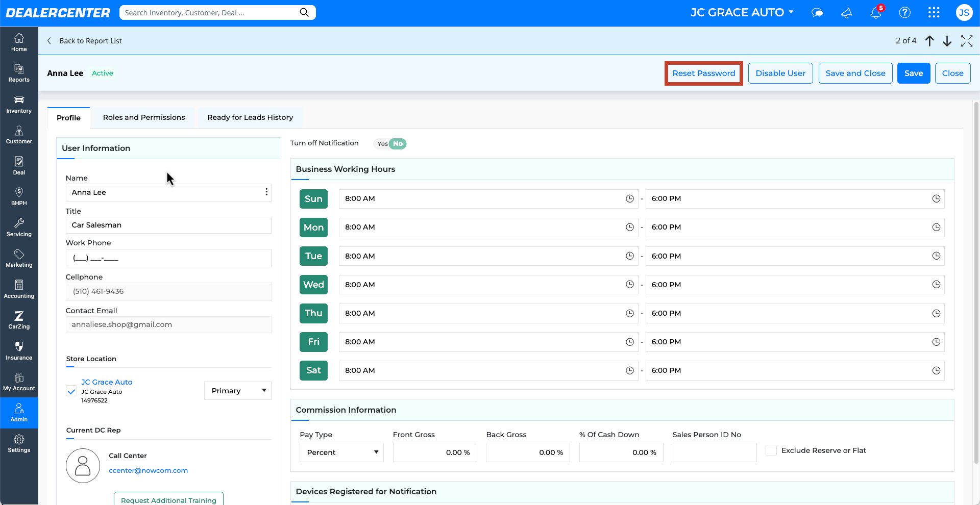The height and width of the screenshot is (505, 980).
Task: Open the help question mark icon
Action: click(x=905, y=13)
